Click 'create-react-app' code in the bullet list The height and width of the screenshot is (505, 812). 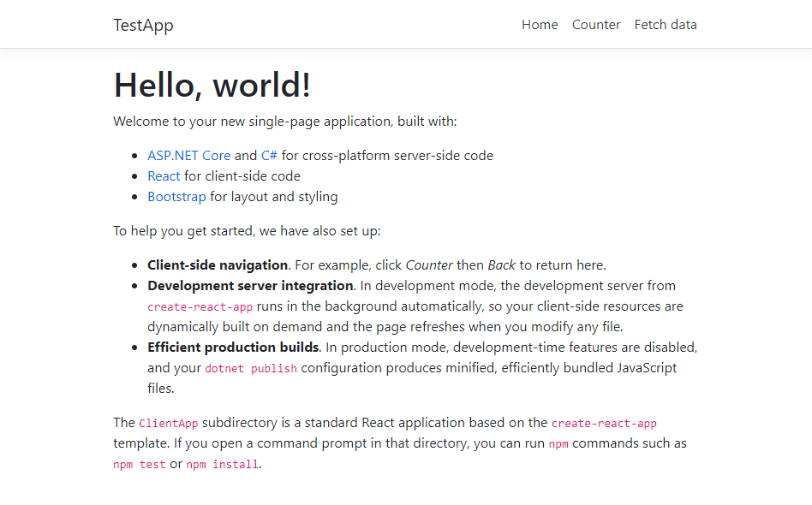pos(200,306)
